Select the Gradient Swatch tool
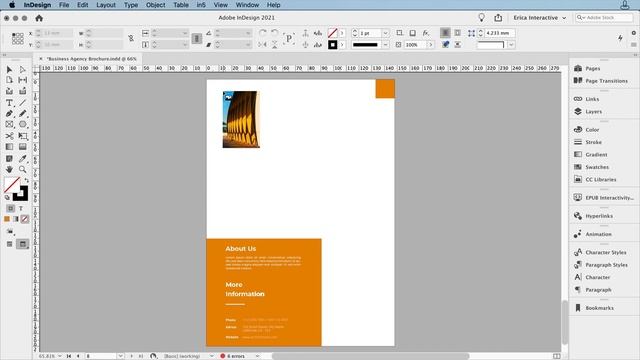Screen dimensions: 640x360 [x=9, y=147]
